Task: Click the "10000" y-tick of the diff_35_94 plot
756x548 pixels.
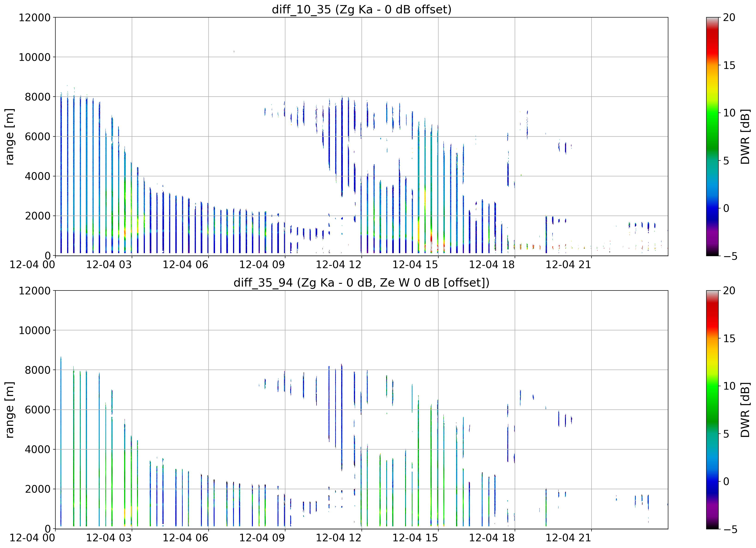Action: 35,330
